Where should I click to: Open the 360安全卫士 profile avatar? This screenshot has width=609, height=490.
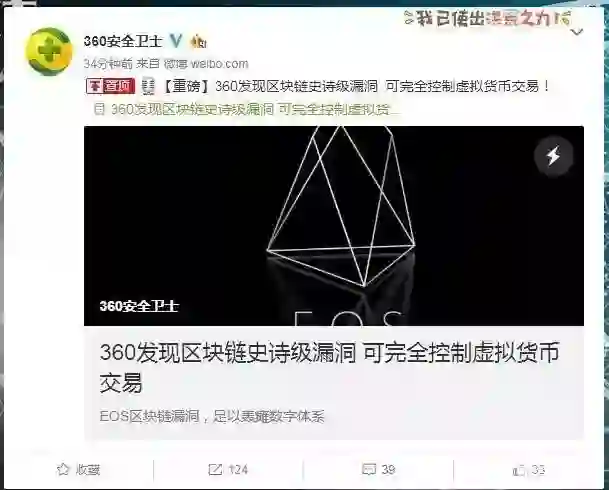coord(49,51)
